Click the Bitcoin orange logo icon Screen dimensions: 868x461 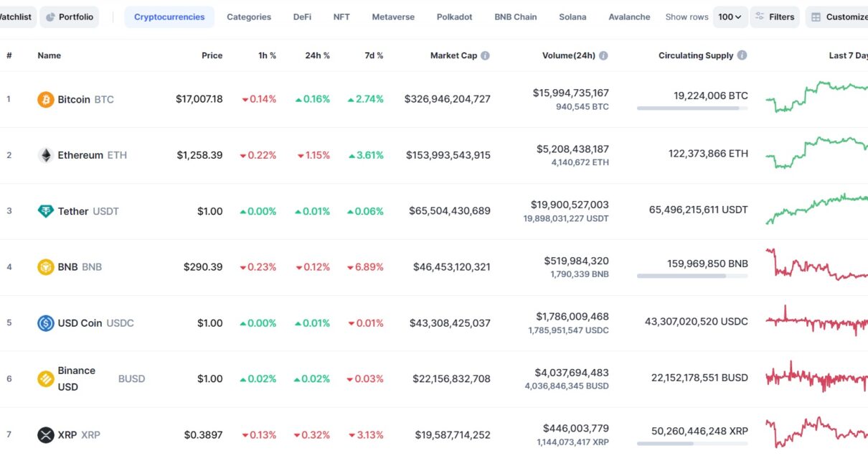pos(46,99)
